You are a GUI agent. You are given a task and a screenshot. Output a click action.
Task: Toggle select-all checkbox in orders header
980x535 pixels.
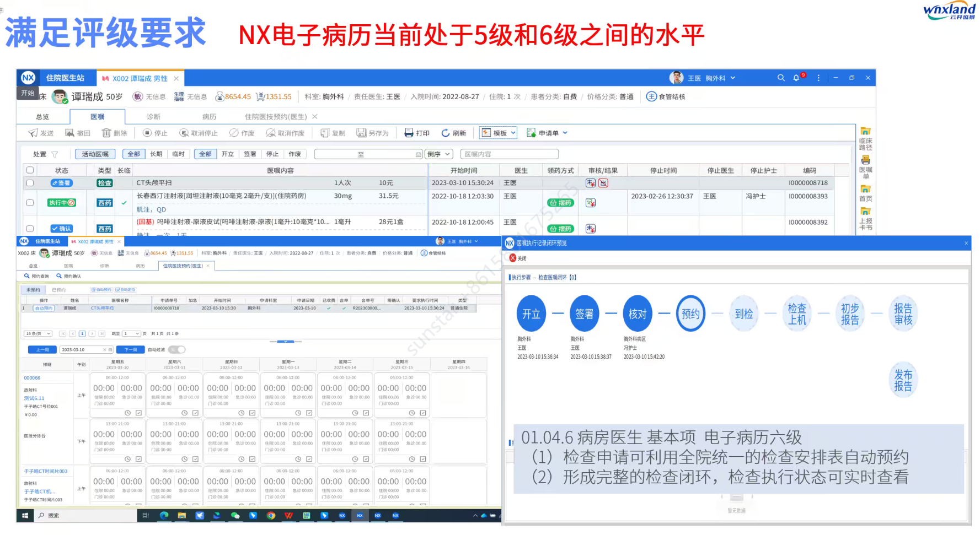30,170
